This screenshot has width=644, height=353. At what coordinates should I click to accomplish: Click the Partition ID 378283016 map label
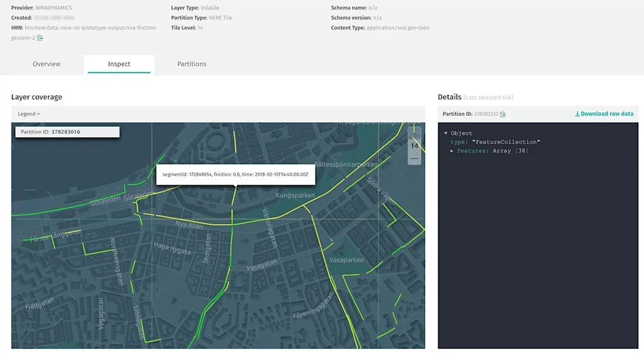[x=67, y=132]
